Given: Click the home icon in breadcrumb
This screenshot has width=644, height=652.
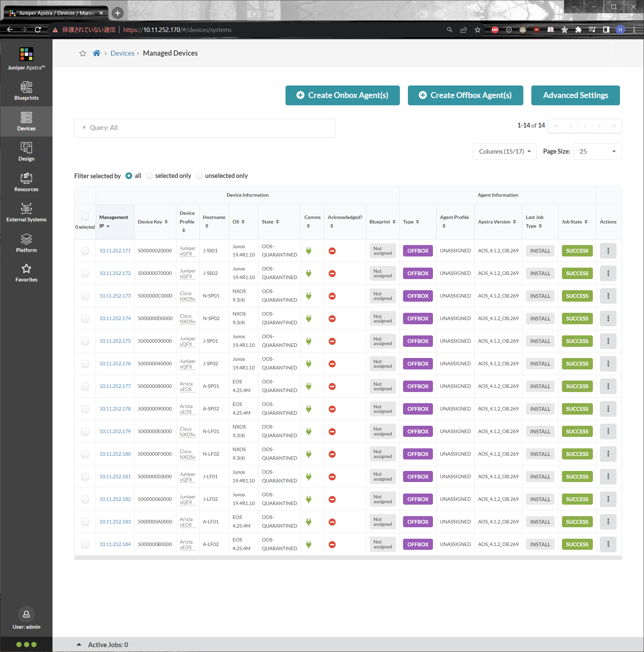Looking at the screenshot, I should [97, 53].
